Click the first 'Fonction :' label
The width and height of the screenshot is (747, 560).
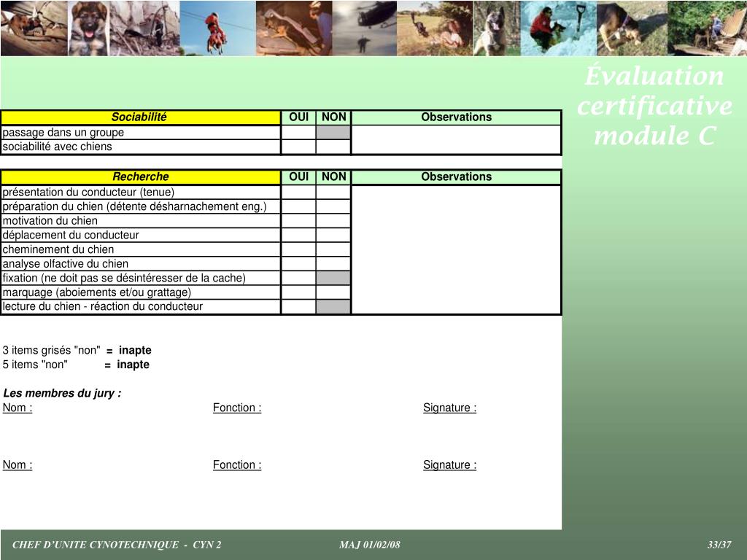point(237,408)
